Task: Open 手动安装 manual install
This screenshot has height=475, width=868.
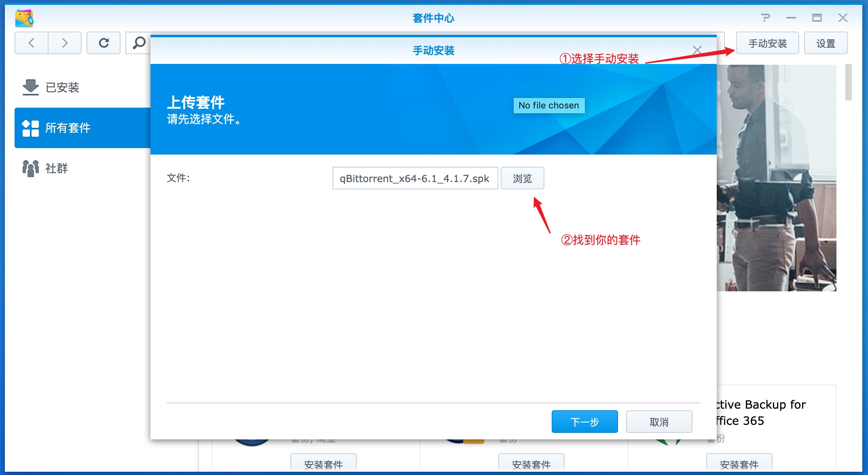Action: (x=767, y=42)
